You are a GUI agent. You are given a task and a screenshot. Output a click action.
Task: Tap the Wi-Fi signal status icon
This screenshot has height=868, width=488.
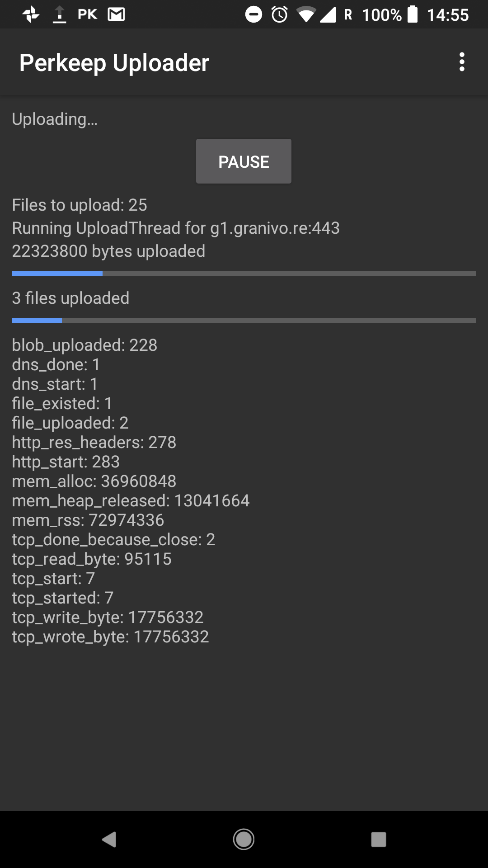[x=306, y=14]
